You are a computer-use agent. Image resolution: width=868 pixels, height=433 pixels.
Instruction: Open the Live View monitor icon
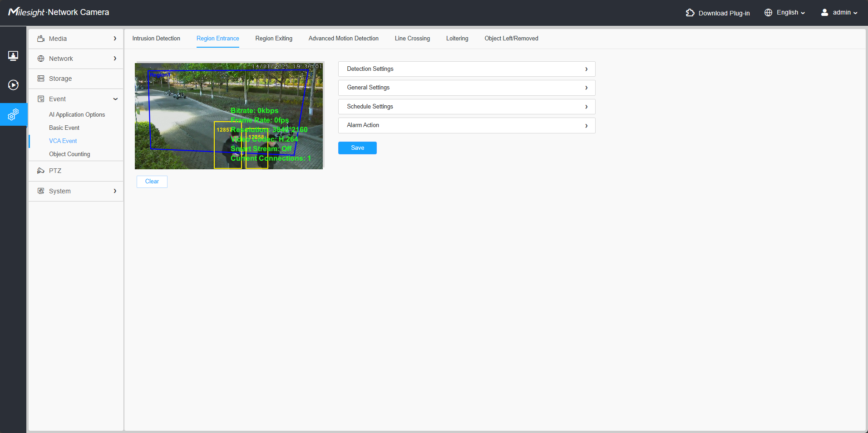(13, 56)
